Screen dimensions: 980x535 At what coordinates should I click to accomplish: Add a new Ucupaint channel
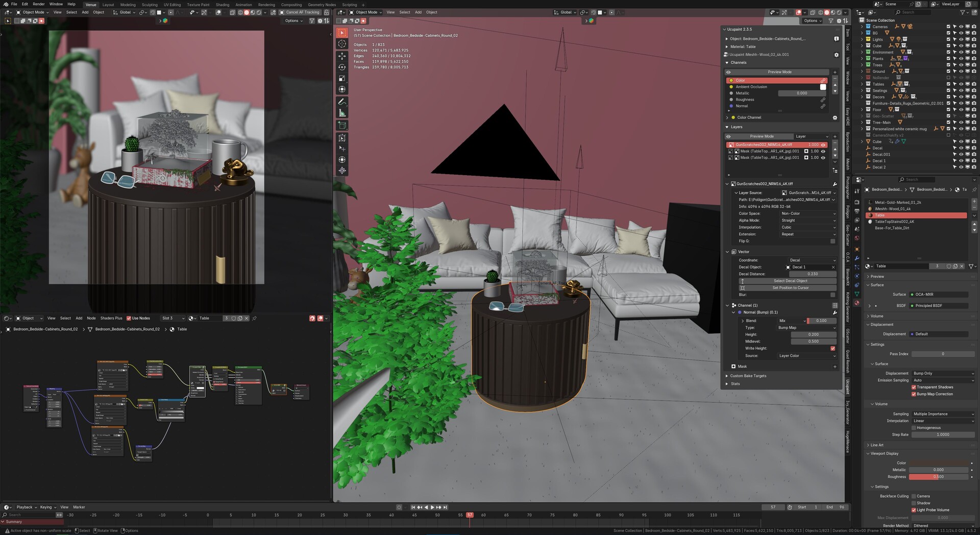pyautogui.click(x=835, y=72)
